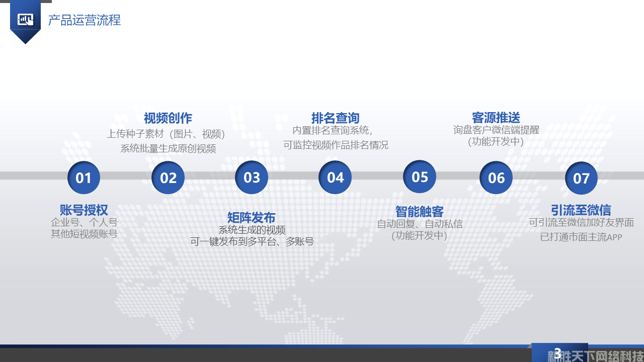Select the 系统批量生成原创视频 description

(x=168, y=148)
